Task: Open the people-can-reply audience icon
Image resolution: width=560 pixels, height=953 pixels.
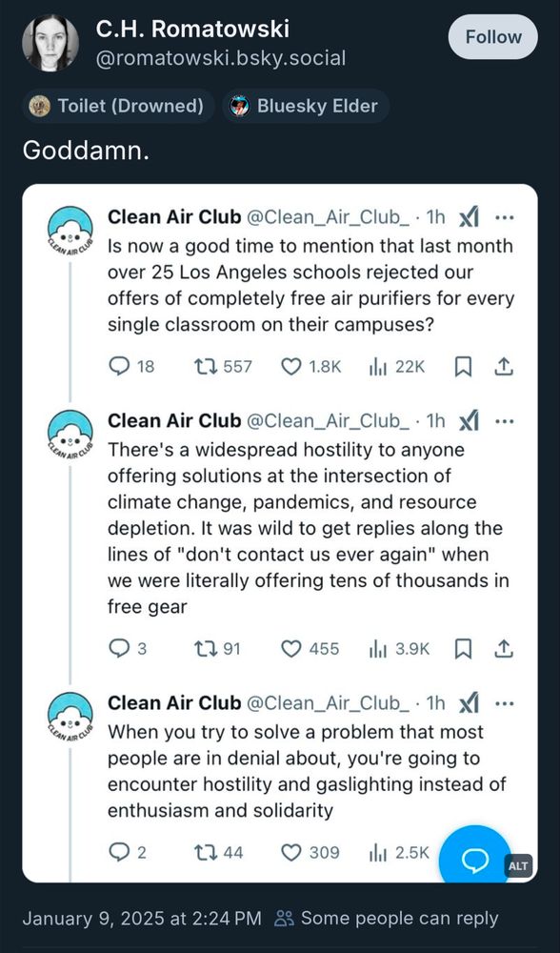Action: (282, 918)
